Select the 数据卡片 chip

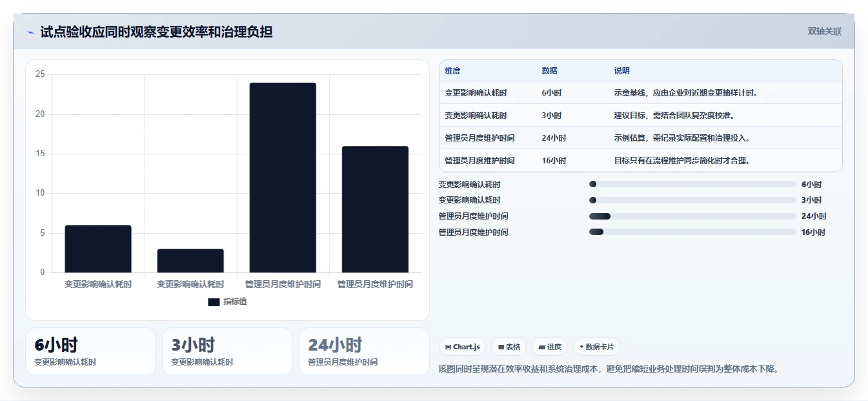(x=597, y=347)
